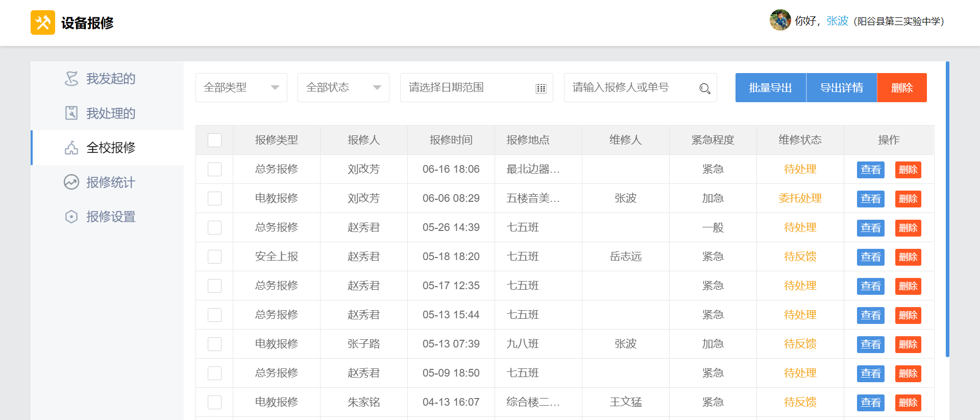
Task: Open the 我处理的 menu item
Action: (107, 113)
